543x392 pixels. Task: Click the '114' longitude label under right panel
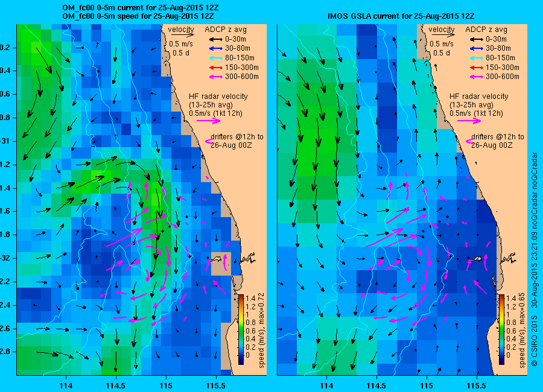point(326,386)
